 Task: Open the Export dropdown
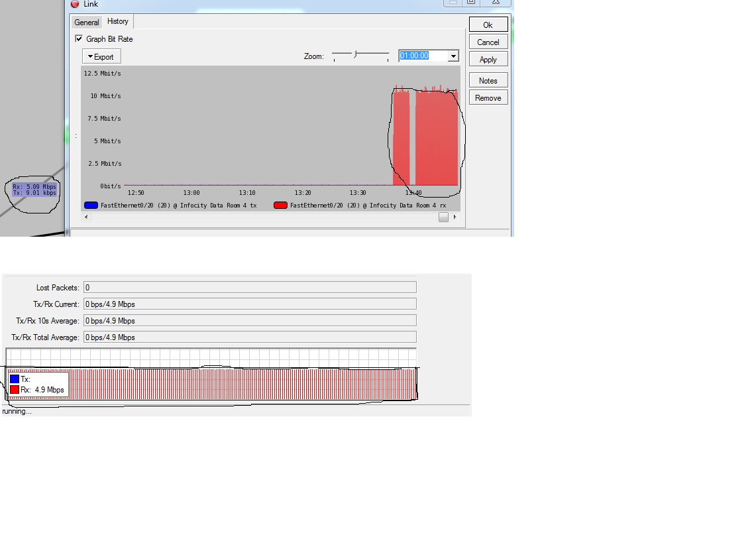101,56
